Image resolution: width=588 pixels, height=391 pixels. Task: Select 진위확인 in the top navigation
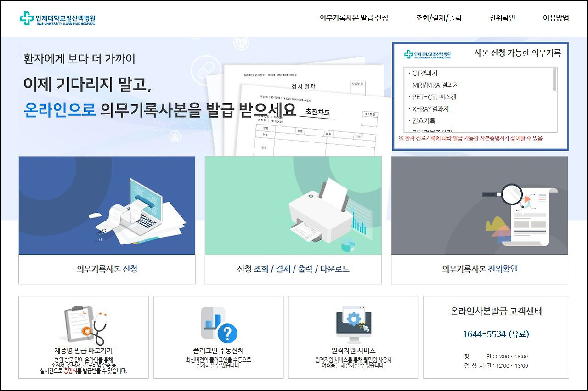(x=502, y=18)
